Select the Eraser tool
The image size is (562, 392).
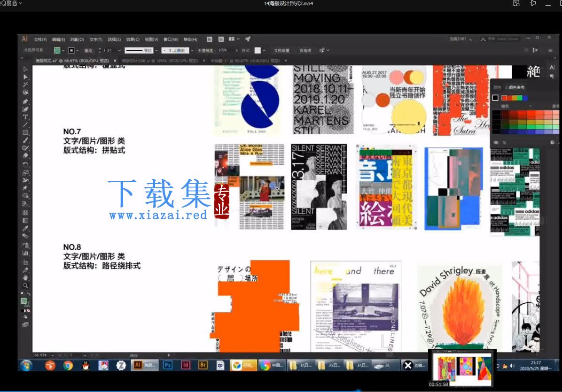[x=25, y=156]
